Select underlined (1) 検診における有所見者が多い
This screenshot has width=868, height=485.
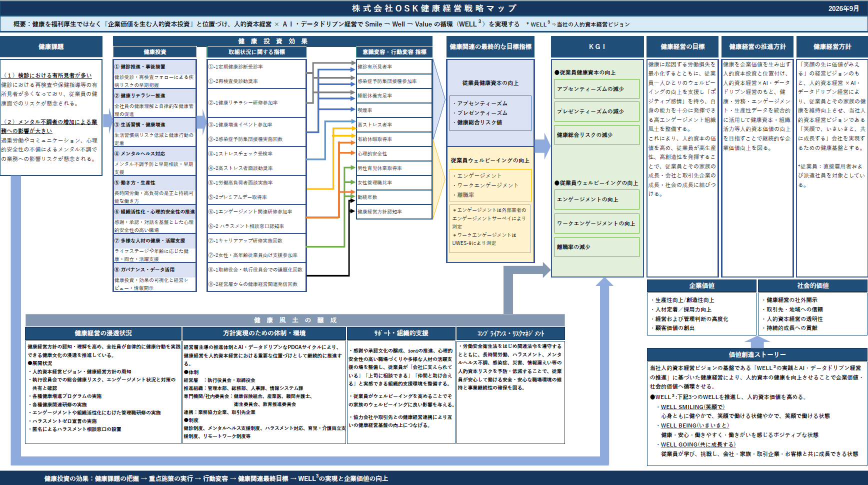coord(47,75)
